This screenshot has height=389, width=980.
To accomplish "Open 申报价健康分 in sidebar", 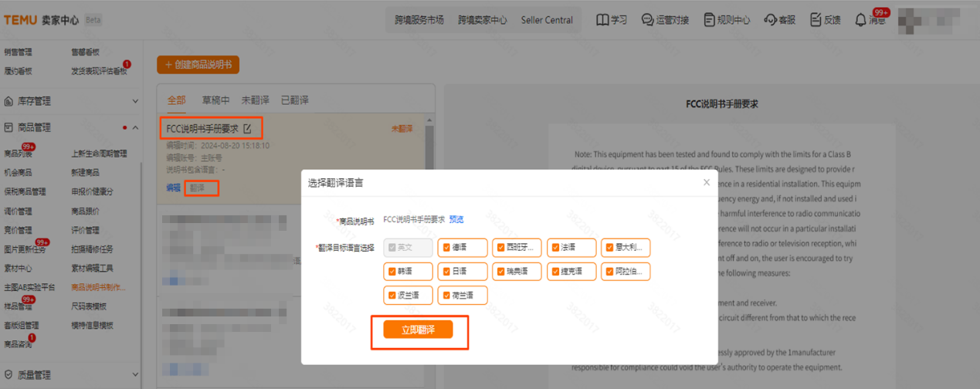I will 92,192.
